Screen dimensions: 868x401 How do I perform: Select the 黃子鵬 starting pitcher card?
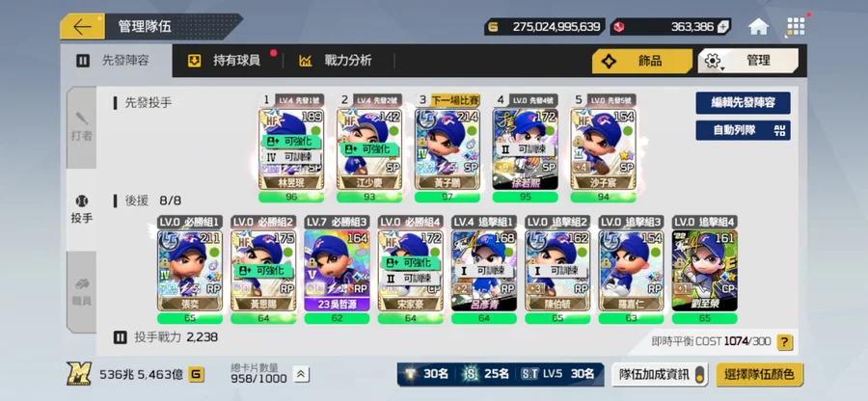click(448, 148)
